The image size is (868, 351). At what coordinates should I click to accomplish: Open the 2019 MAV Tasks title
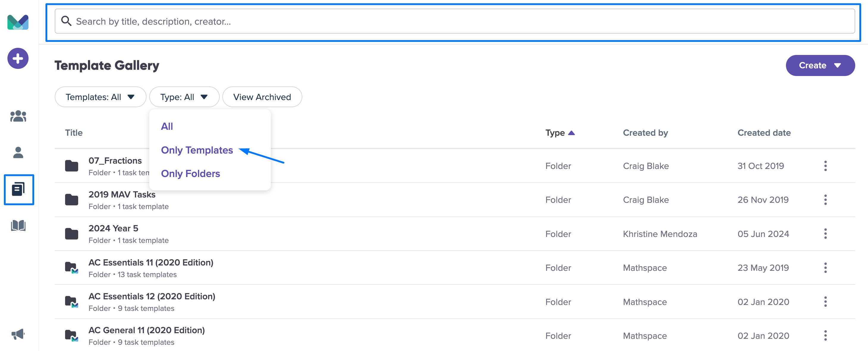click(x=122, y=195)
